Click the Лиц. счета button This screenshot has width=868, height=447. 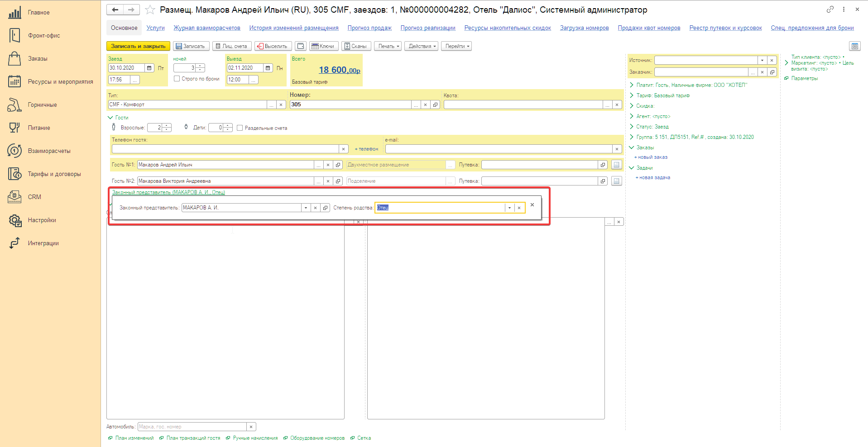tap(232, 46)
